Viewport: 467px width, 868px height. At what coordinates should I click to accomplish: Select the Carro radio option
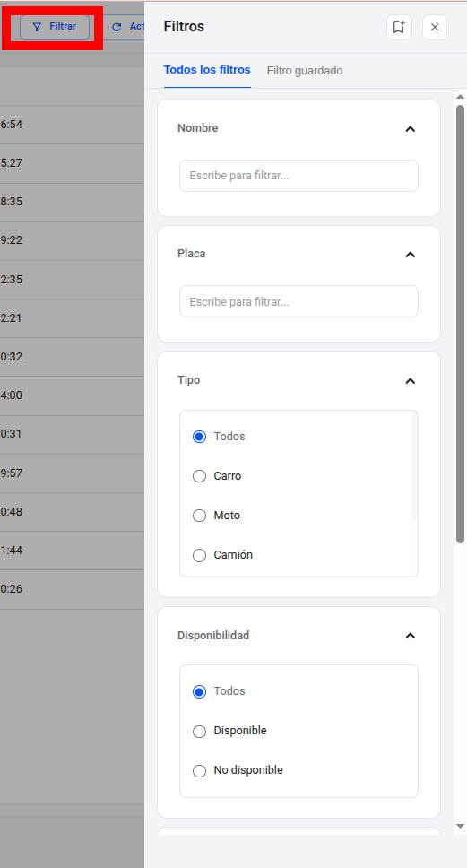[199, 476]
